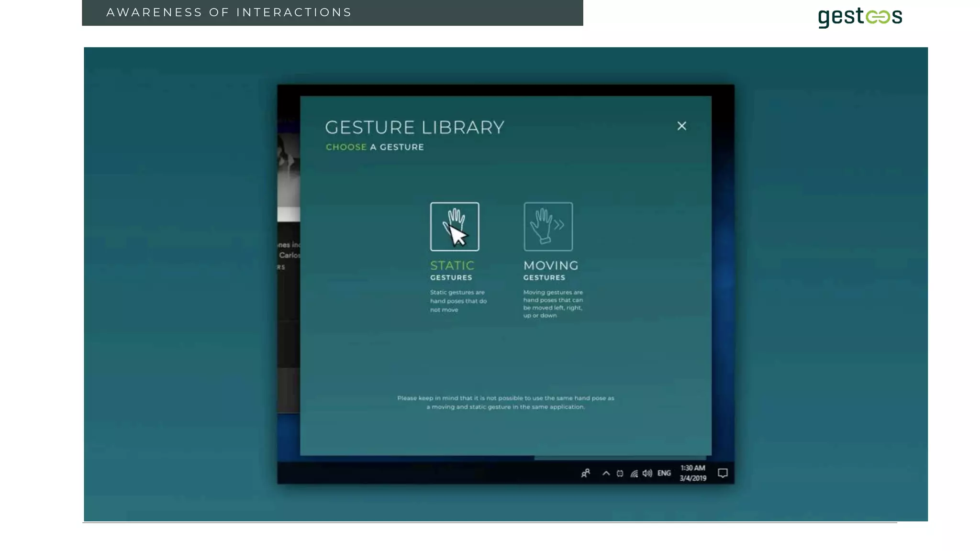Expand hidden system tray icons chevron
The height and width of the screenshot is (551, 980).
[x=606, y=473]
